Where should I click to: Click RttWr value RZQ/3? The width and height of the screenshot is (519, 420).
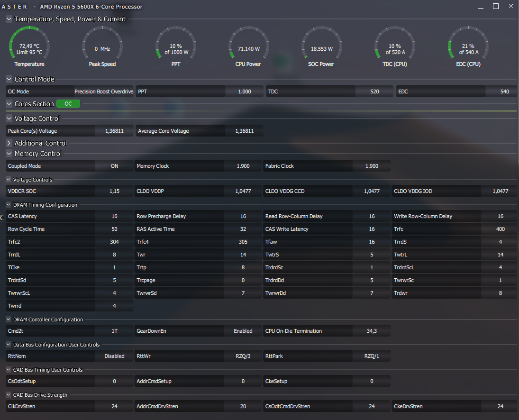click(x=243, y=356)
